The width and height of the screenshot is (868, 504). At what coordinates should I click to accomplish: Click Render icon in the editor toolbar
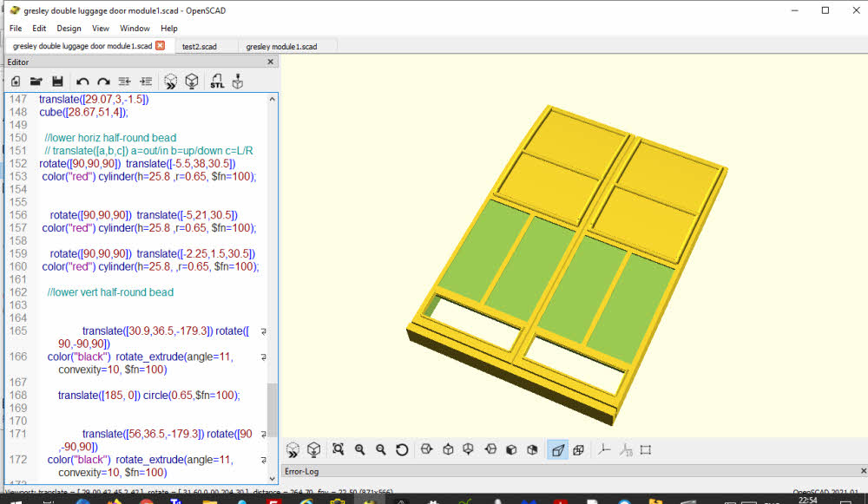point(192,81)
